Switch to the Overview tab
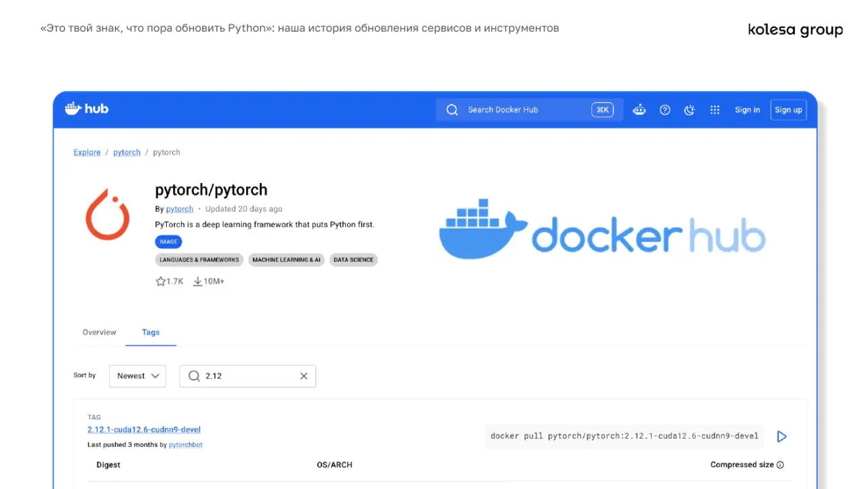The image size is (868, 489). pyautogui.click(x=99, y=332)
